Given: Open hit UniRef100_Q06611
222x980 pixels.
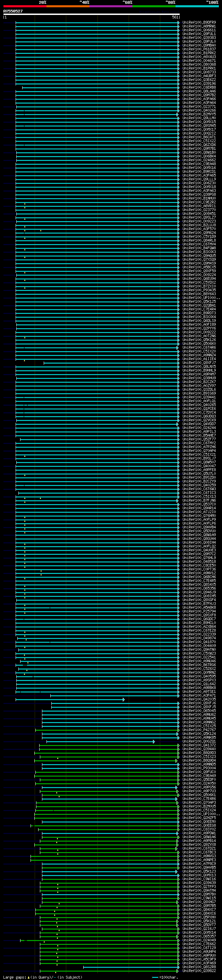Looking at the screenshot, I should (199, 30).
